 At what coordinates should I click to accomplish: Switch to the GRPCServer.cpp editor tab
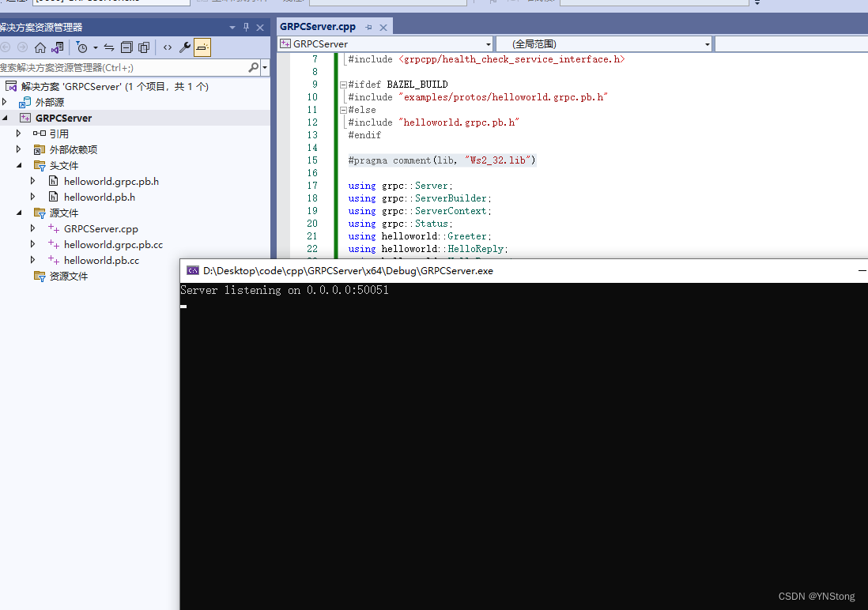tap(318, 27)
